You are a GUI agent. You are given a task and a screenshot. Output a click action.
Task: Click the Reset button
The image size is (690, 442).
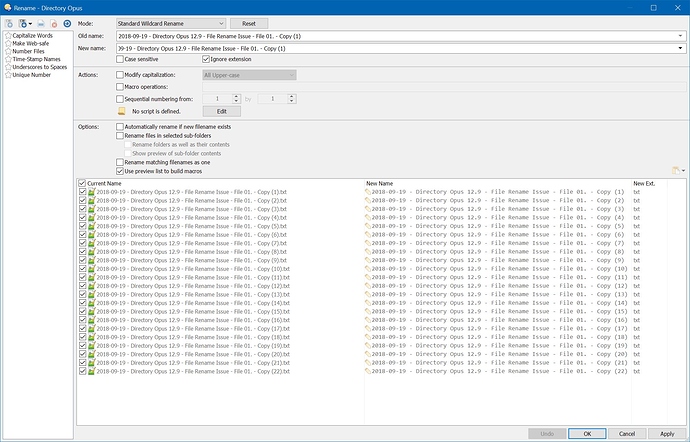(249, 24)
